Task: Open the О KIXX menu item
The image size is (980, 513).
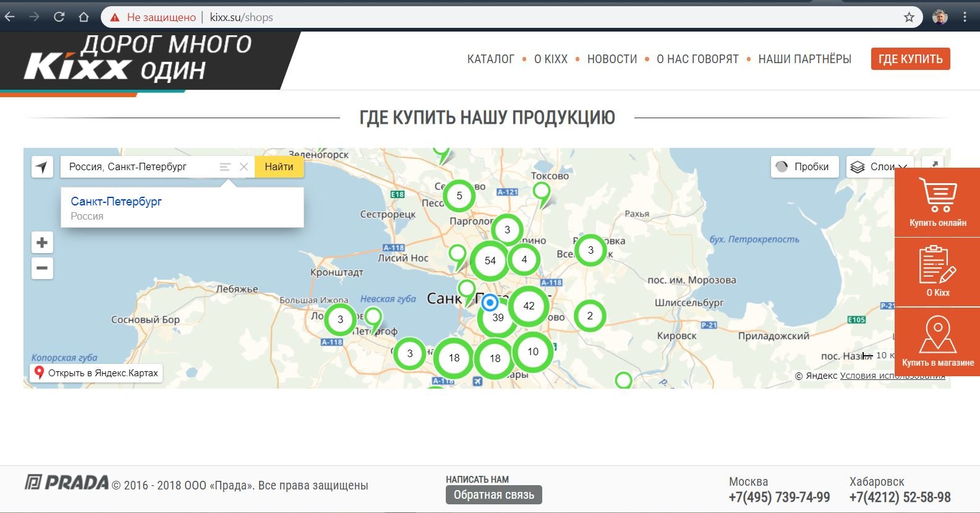Action: 550,59
